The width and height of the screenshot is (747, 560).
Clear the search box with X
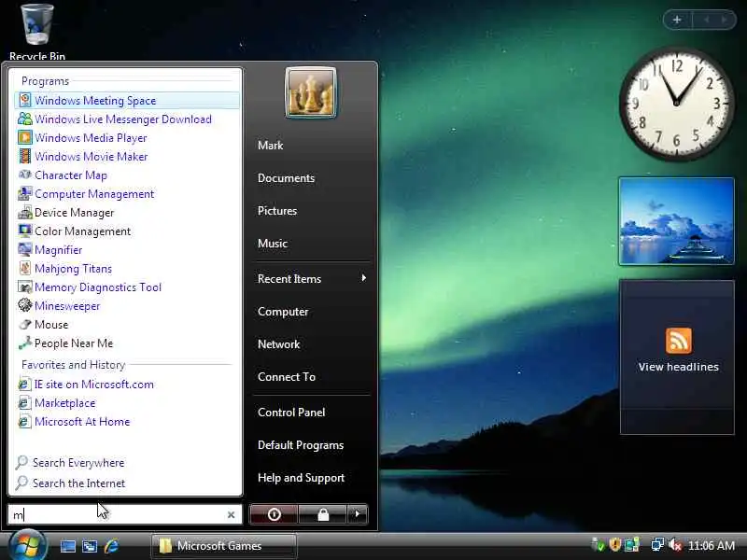pyautogui.click(x=231, y=515)
